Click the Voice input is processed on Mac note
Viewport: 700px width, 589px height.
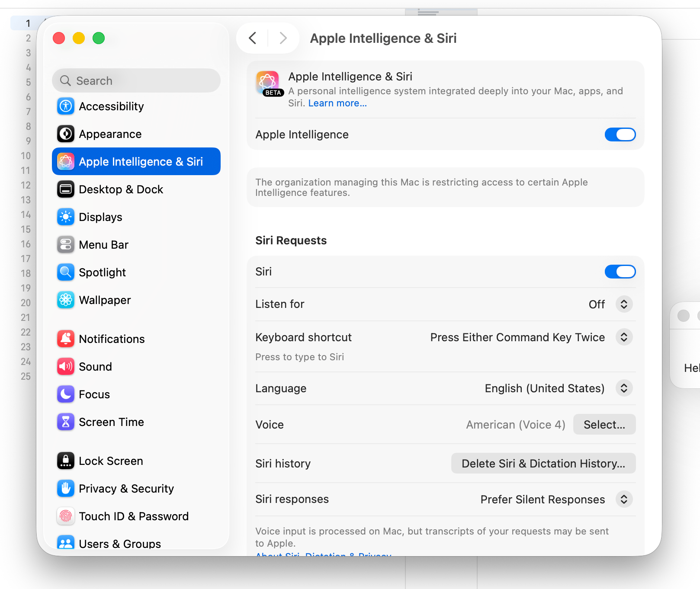point(432,537)
